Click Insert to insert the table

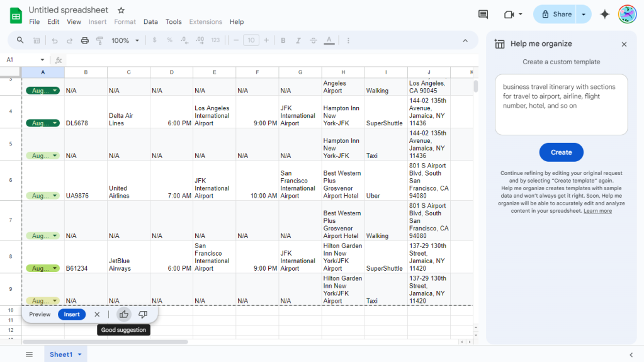point(72,314)
